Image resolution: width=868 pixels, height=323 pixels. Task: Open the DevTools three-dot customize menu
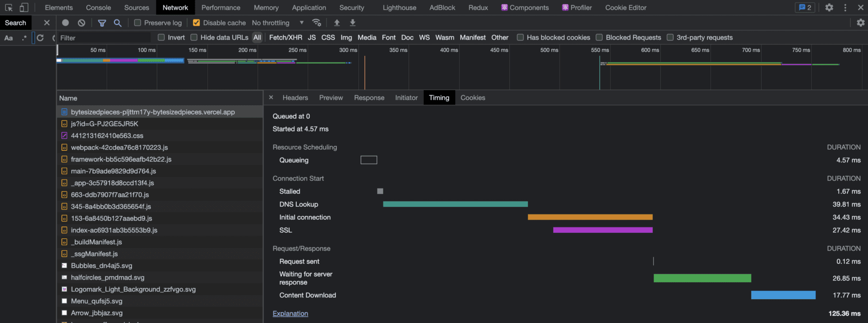845,8
